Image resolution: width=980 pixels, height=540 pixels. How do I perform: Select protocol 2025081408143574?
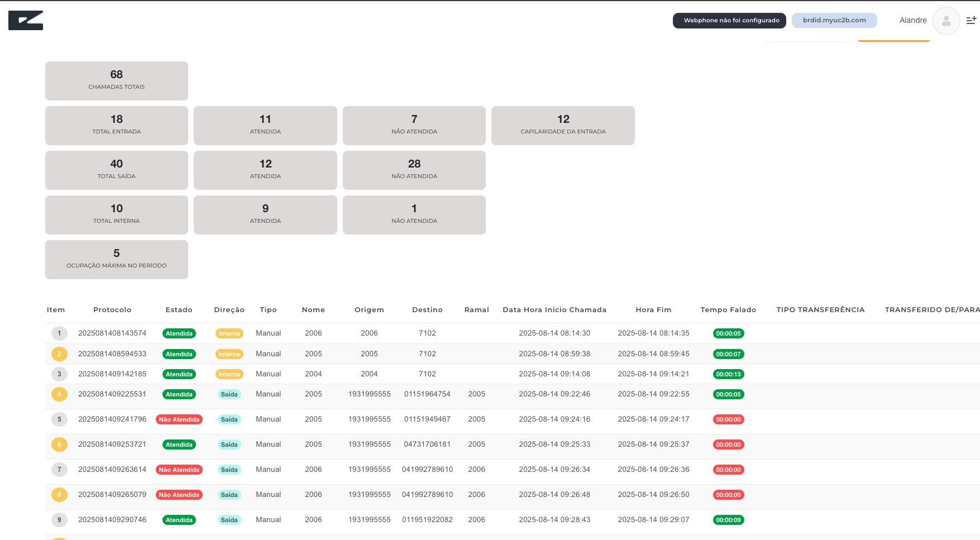pos(112,333)
